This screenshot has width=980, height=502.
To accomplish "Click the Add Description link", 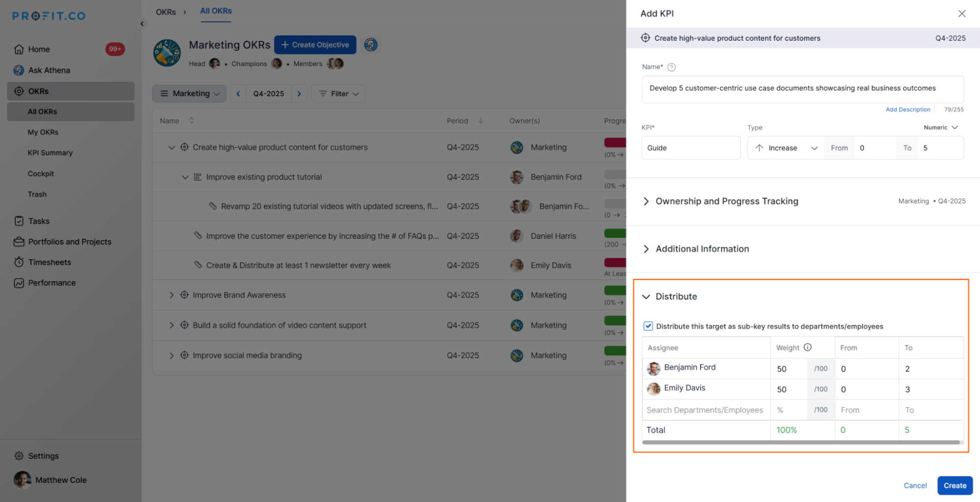I will (x=907, y=109).
